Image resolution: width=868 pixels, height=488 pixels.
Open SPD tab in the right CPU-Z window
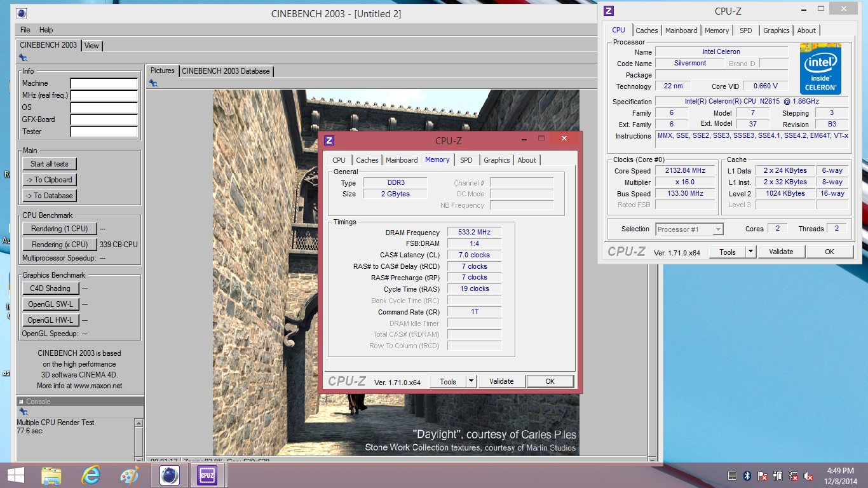point(746,30)
